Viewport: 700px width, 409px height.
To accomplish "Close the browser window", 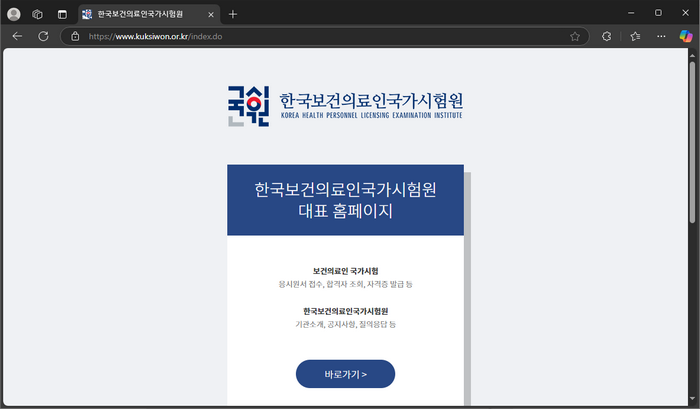I will coord(685,13).
